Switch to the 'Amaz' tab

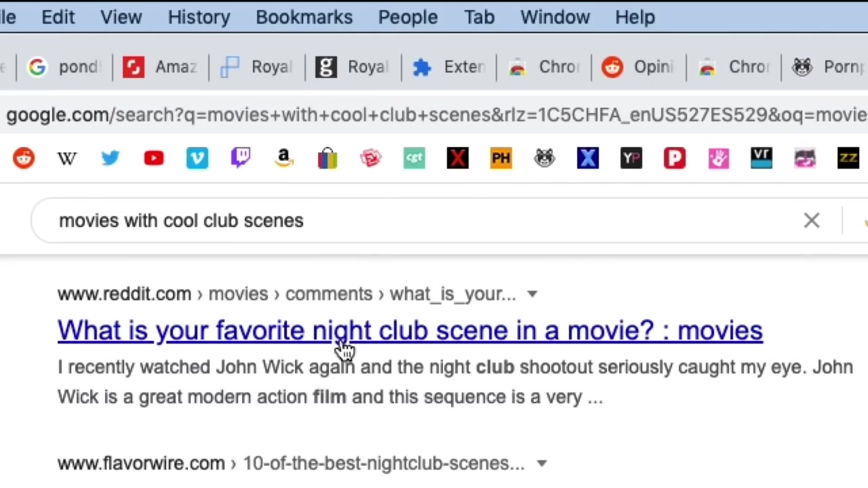[161, 67]
